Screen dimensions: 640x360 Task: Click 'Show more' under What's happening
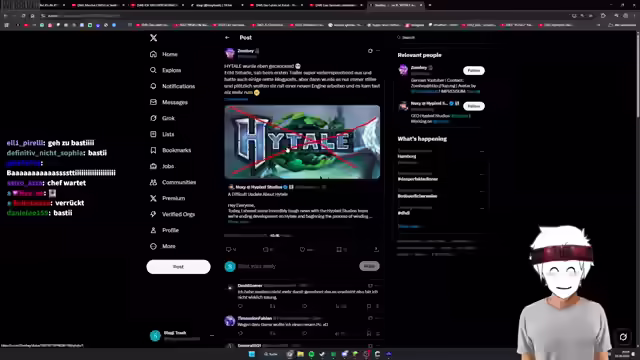click(x=409, y=227)
